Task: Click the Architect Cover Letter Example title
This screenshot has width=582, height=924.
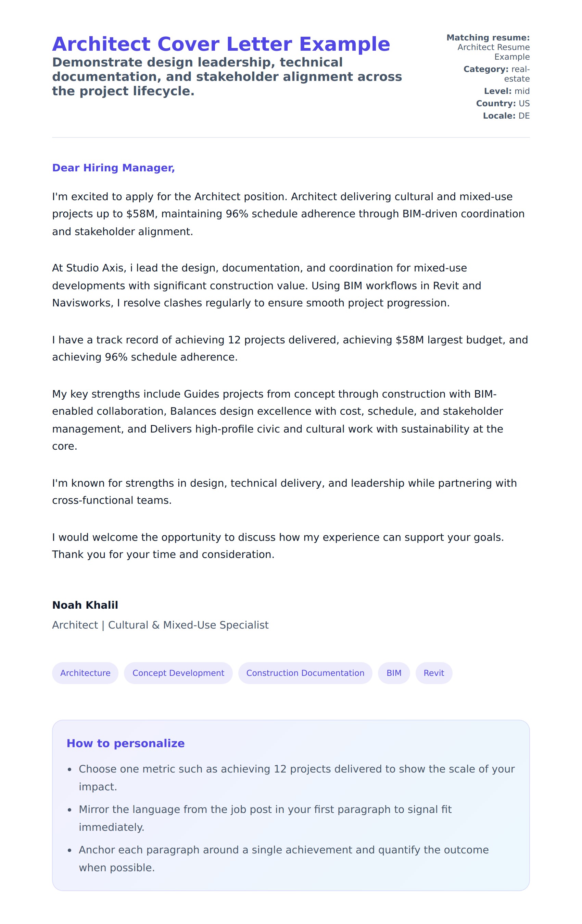Action: (x=221, y=44)
